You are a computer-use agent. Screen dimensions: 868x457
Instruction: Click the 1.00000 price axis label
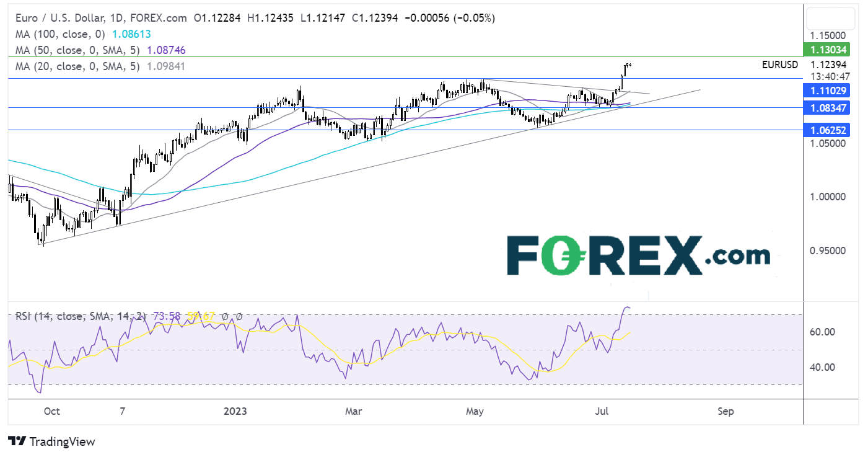coord(829,197)
